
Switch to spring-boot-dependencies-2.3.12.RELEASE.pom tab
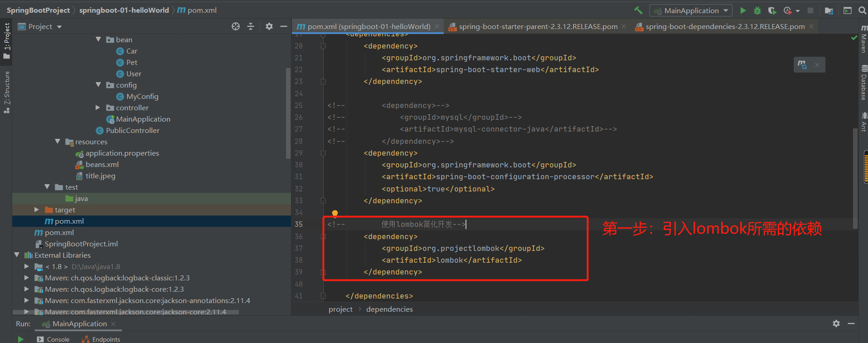click(725, 27)
